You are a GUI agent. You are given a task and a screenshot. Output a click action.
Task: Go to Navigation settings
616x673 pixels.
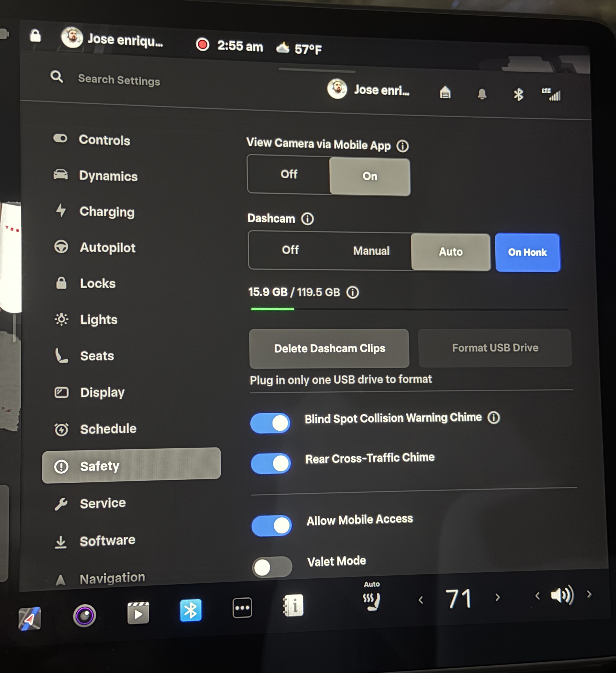[x=100, y=578]
